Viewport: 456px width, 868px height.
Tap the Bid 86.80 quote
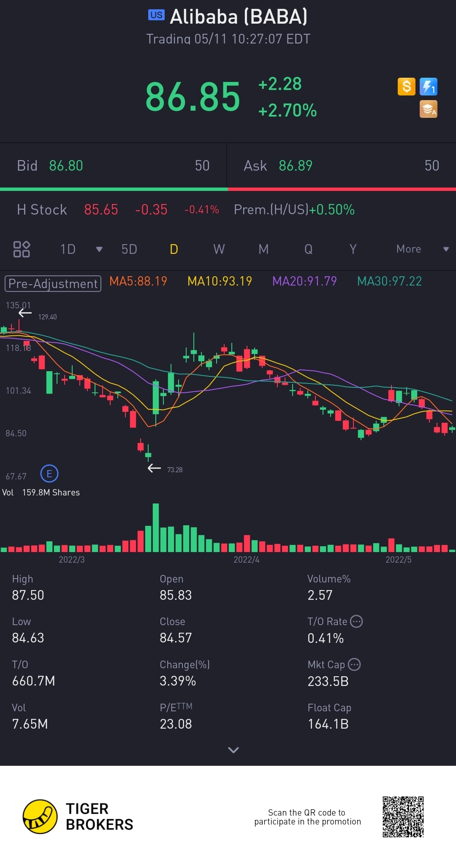point(113,166)
